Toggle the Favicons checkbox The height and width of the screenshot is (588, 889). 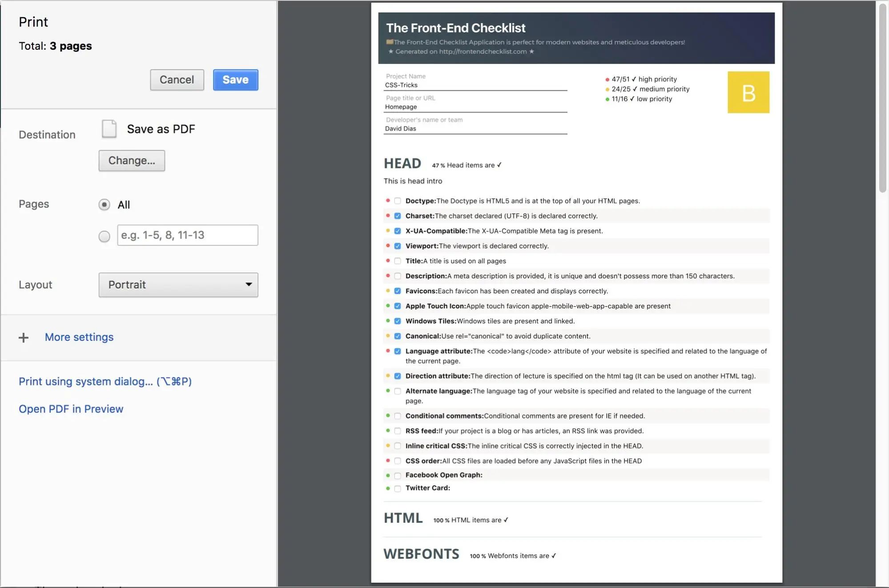398,291
